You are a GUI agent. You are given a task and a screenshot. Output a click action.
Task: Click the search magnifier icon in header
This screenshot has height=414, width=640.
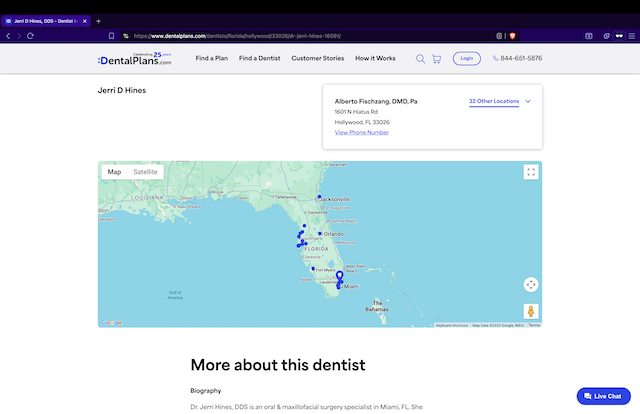click(x=421, y=59)
